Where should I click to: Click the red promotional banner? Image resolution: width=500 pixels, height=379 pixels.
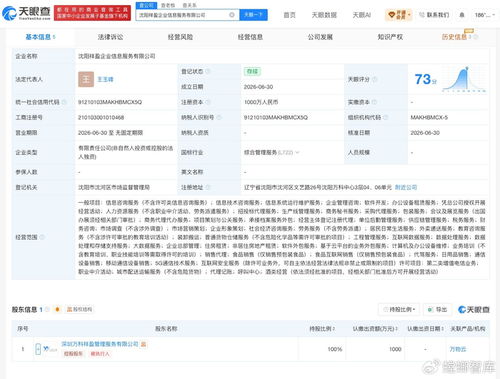pos(92,13)
